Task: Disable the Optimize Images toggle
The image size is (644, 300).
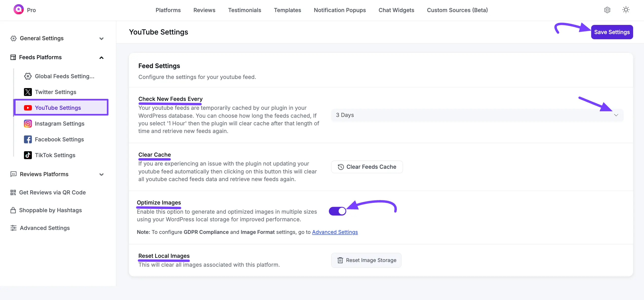Action: 337,211
